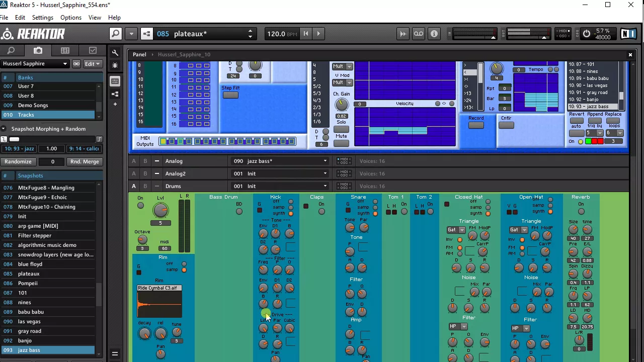This screenshot has width=644, height=362.
Task: Click the Randomize button
Action: coord(18,161)
